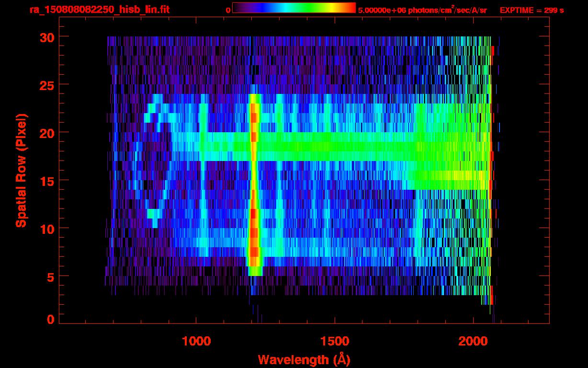Click the 1000 tick label on wavelength axis
The height and width of the screenshot is (368, 588).
196,341
